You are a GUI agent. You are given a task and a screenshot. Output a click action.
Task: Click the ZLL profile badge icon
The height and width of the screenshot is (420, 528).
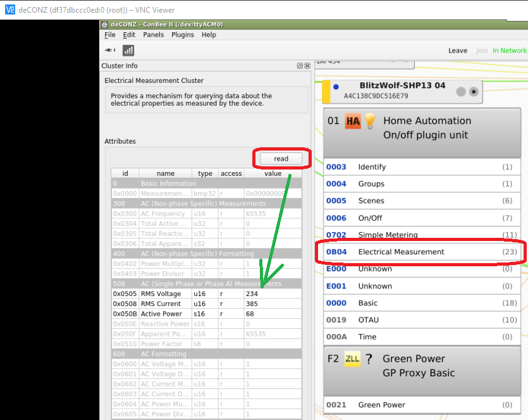point(352,359)
